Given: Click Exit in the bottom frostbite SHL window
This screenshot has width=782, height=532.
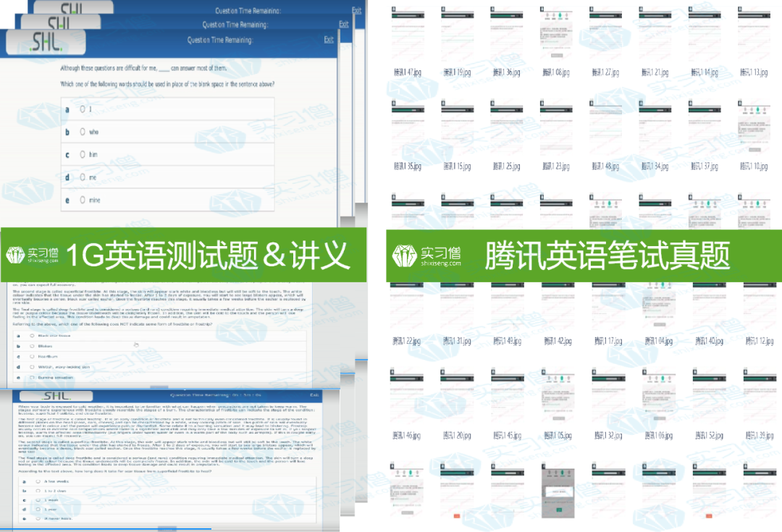Looking at the screenshot, I should [314, 395].
